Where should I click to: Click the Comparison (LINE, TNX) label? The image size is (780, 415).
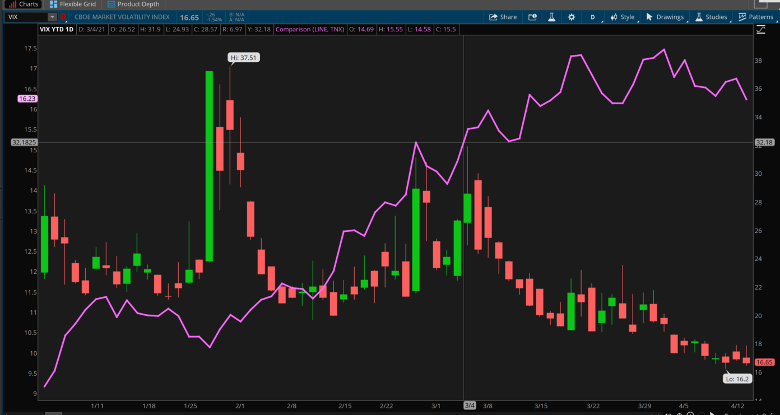(310, 29)
